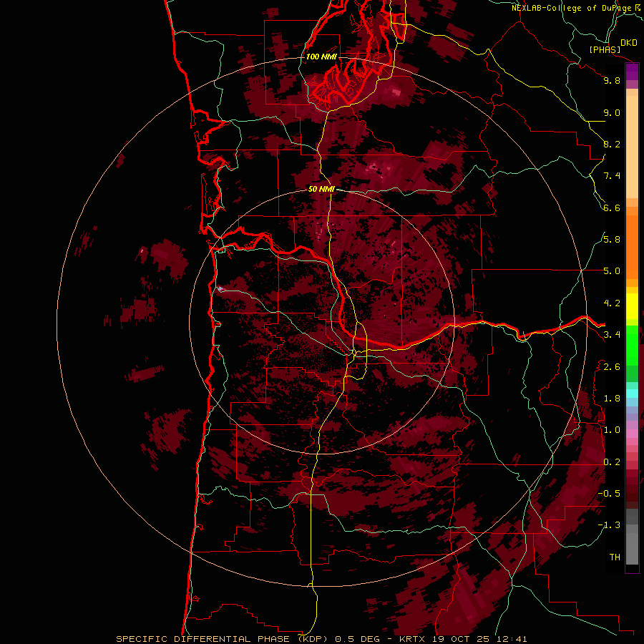The image size is (644, 644).
Task: Pick the gray segment of the color bar
Action: coord(632,546)
